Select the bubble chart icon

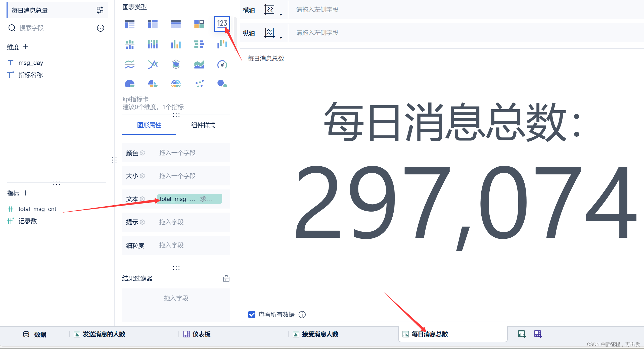[x=222, y=83]
